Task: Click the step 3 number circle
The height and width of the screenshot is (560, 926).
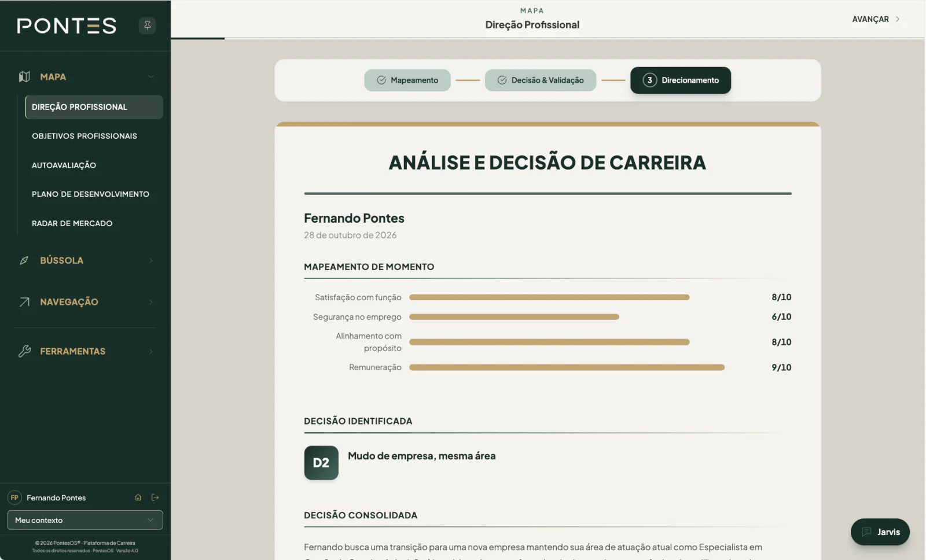Action: point(649,80)
